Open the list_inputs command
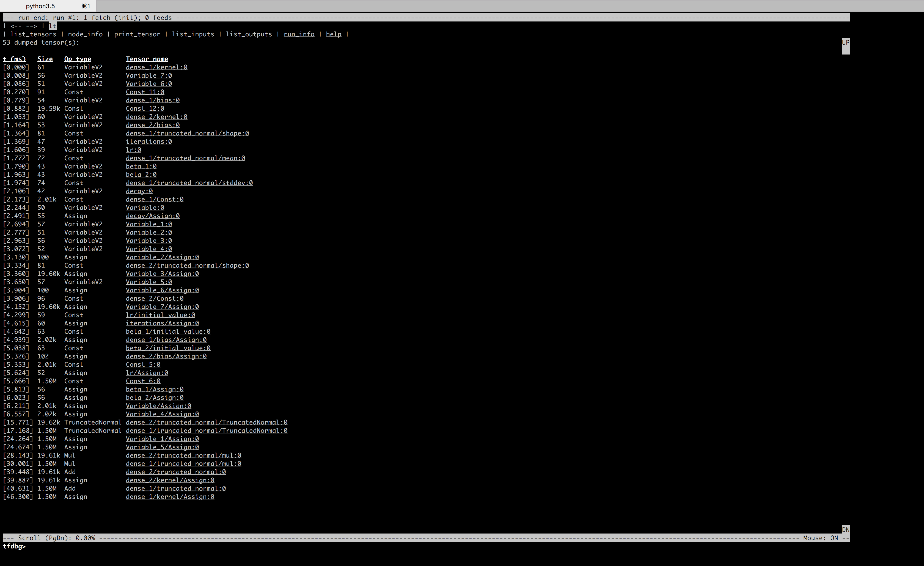924x566 pixels. [x=194, y=34]
